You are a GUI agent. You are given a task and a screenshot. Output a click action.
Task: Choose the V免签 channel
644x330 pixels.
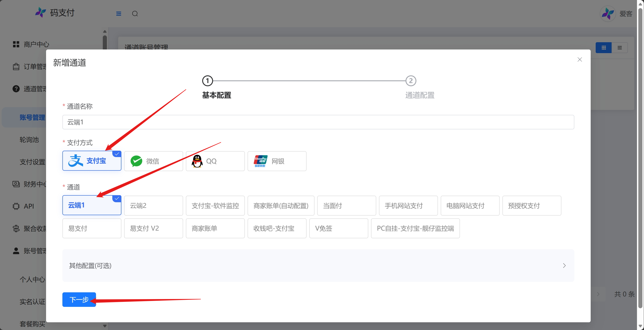point(339,228)
